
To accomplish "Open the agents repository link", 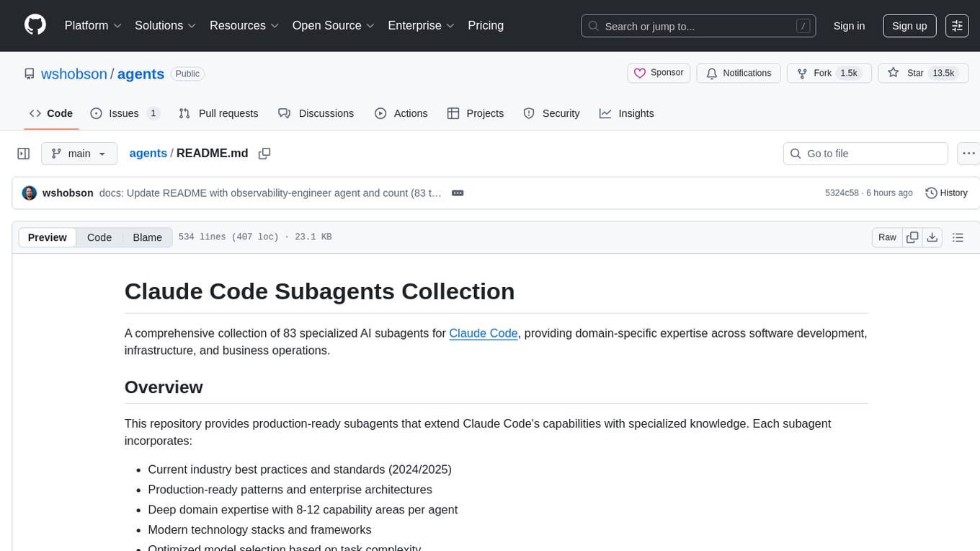I will [x=141, y=74].
